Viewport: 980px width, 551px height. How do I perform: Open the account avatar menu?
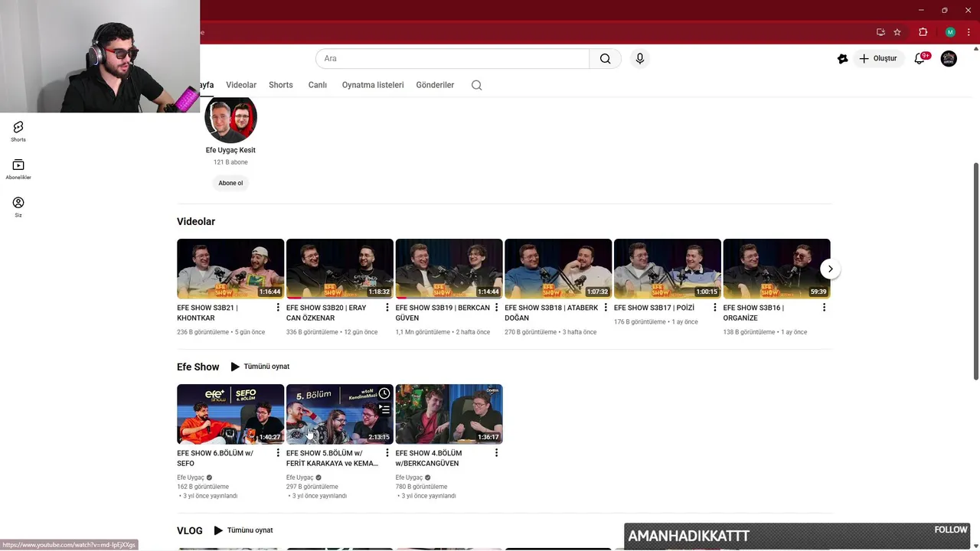[x=949, y=58]
